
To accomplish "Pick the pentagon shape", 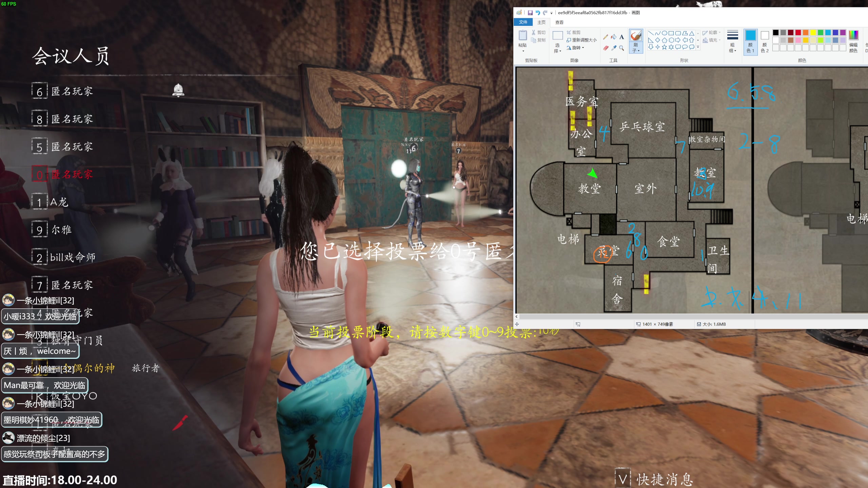I will click(664, 40).
